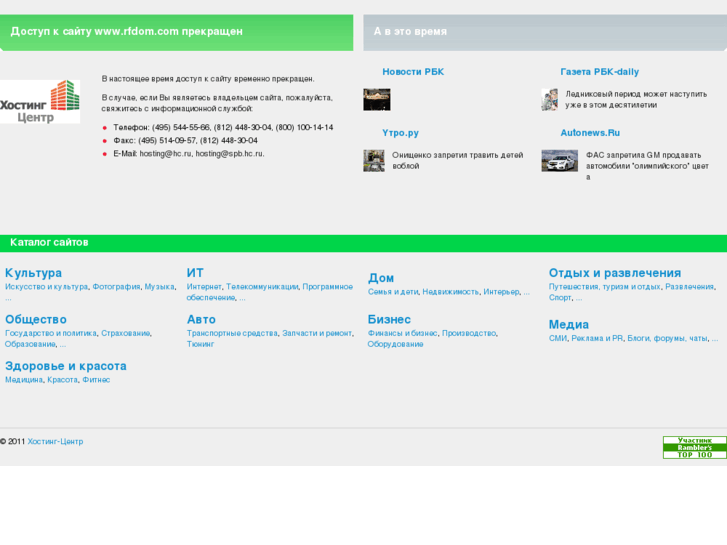Select the Реклама и PR subcategory
Viewport: 727px width, 545px height.
(597, 338)
